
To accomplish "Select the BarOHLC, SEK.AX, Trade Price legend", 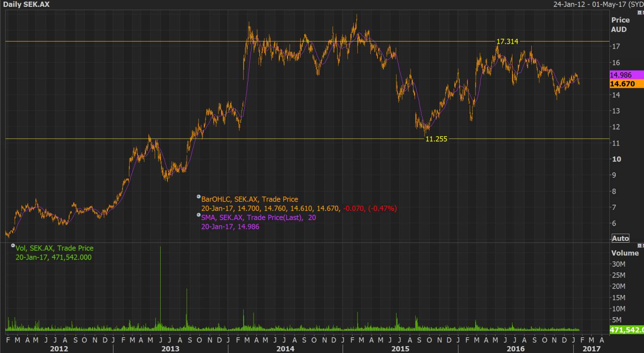I will pos(250,199).
